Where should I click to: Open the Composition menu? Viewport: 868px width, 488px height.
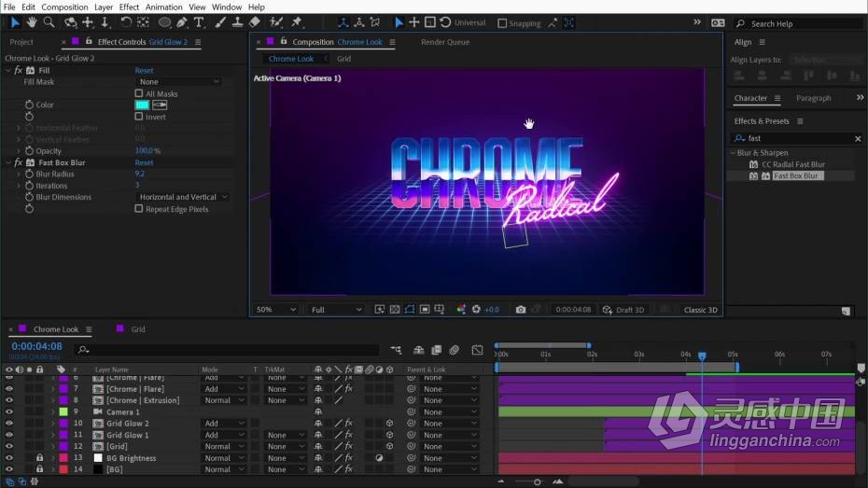point(64,7)
